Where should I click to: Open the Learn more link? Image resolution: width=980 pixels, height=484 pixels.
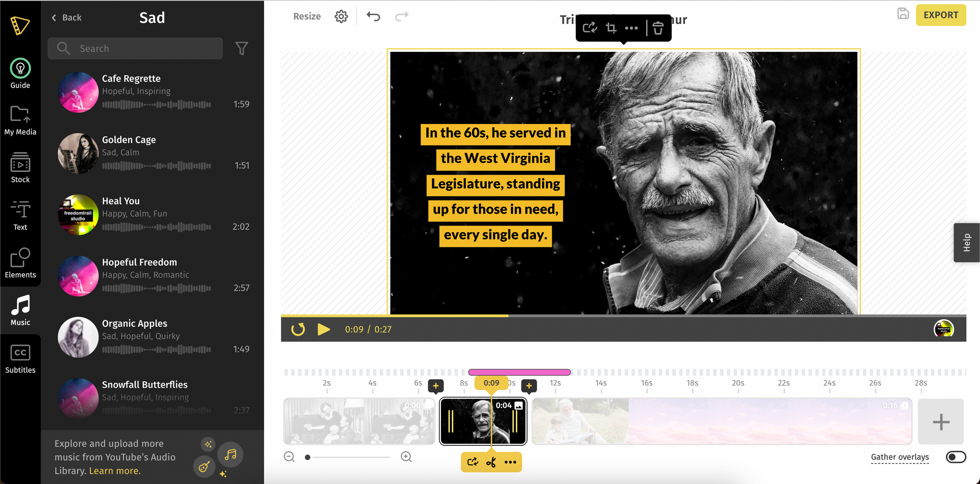click(x=115, y=471)
